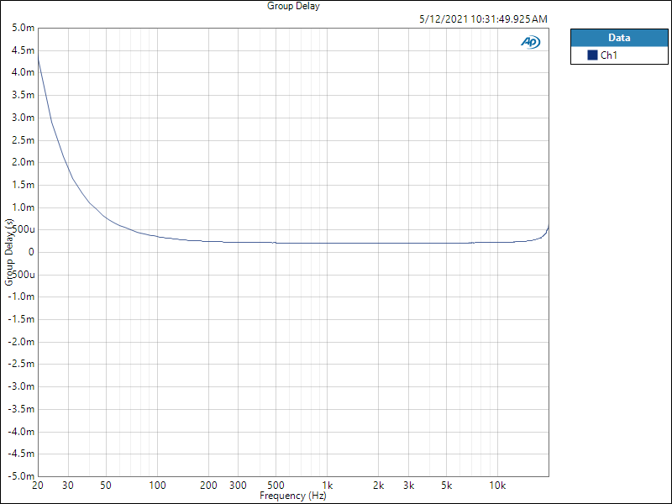Click the timestamp 5/12/2021 10:31:49.925 AM
This screenshot has height=504, width=672.
click(x=483, y=19)
